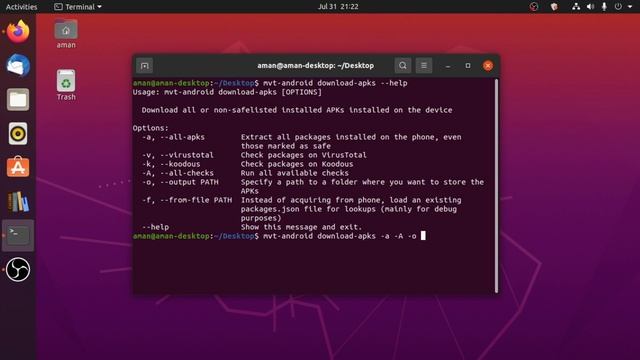The width and height of the screenshot is (640, 360).
Task: Add a new terminal tab
Action: click(144, 66)
